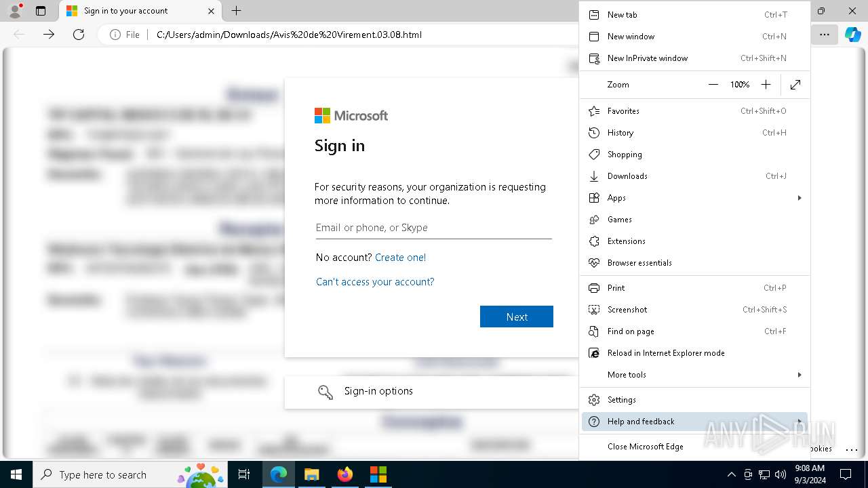Open Extensions from the menu
The width and height of the screenshot is (868, 488).
(694, 241)
